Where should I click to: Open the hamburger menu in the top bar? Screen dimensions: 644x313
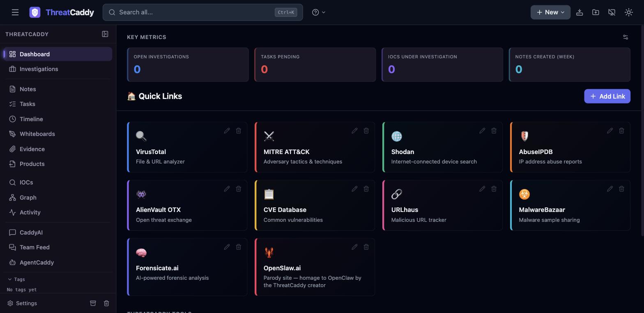click(x=15, y=12)
